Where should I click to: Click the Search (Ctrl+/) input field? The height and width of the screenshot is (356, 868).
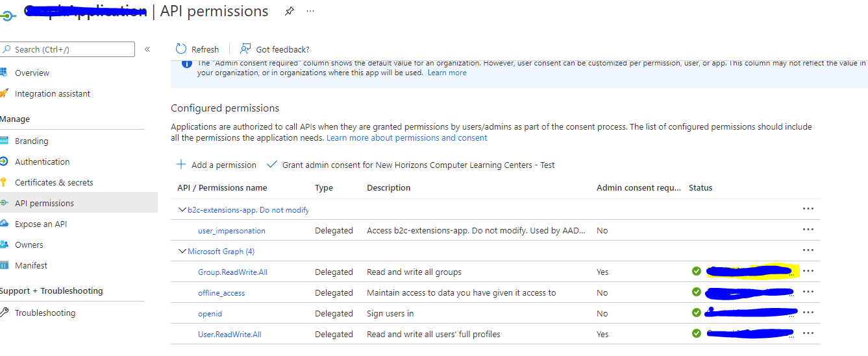(x=71, y=49)
